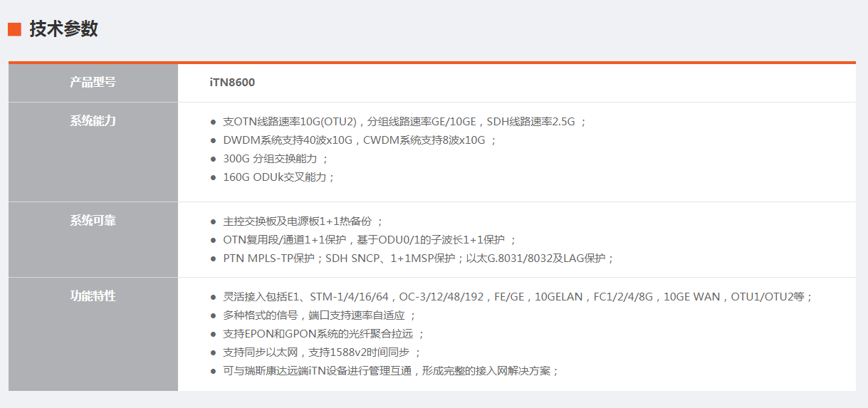Select the EPON和GPON光纤聚合拉远 line
The width and height of the screenshot is (868, 408).
(323, 334)
